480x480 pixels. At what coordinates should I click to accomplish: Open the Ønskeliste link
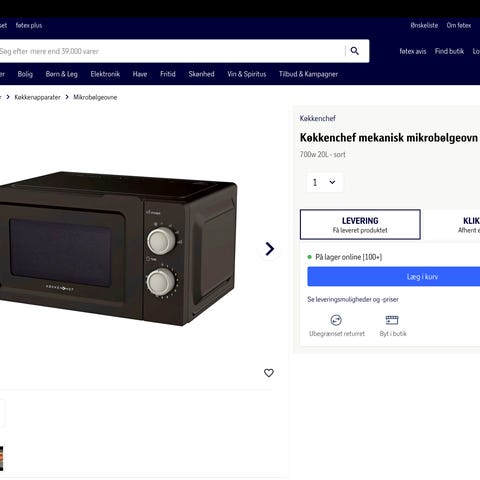pyautogui.click(x=424, y=25)
